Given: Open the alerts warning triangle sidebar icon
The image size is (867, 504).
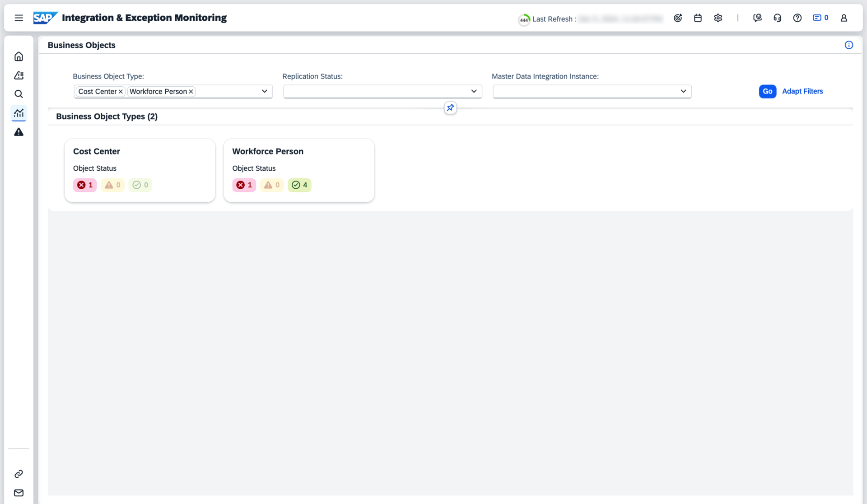Looking at the screenshot, I should pos(19,132).
